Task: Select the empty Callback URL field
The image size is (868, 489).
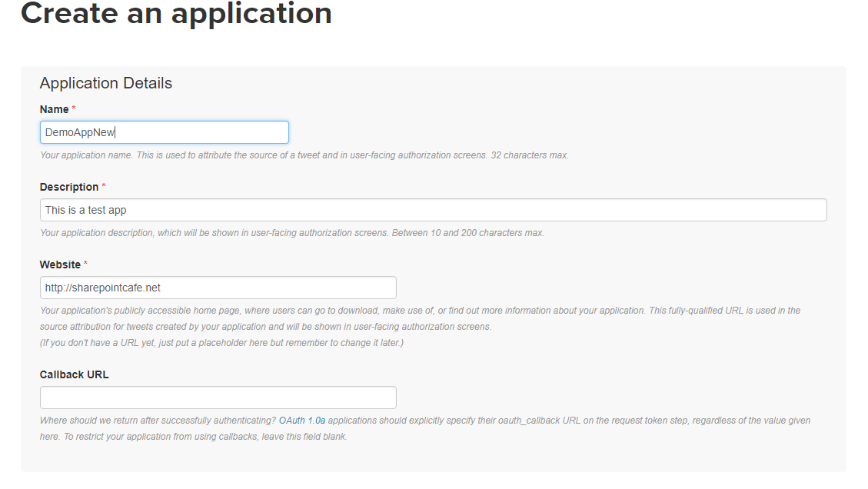Action: (218, 398)
